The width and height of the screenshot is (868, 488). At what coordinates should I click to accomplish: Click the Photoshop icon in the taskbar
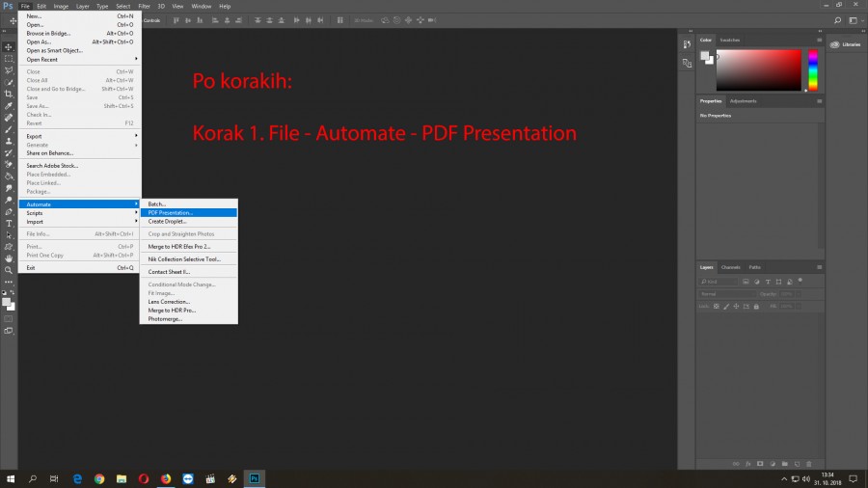pyautogui.click(x=255, y=477)
